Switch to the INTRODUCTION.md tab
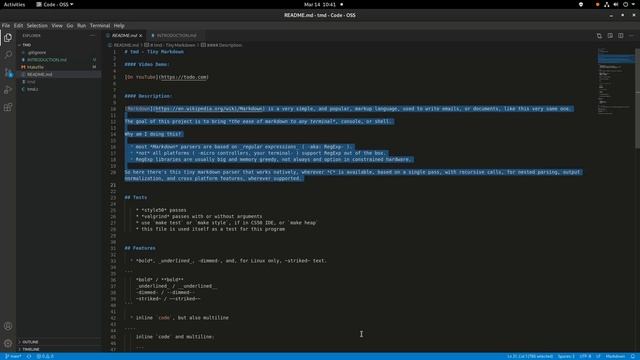 (x=176, y=36)
